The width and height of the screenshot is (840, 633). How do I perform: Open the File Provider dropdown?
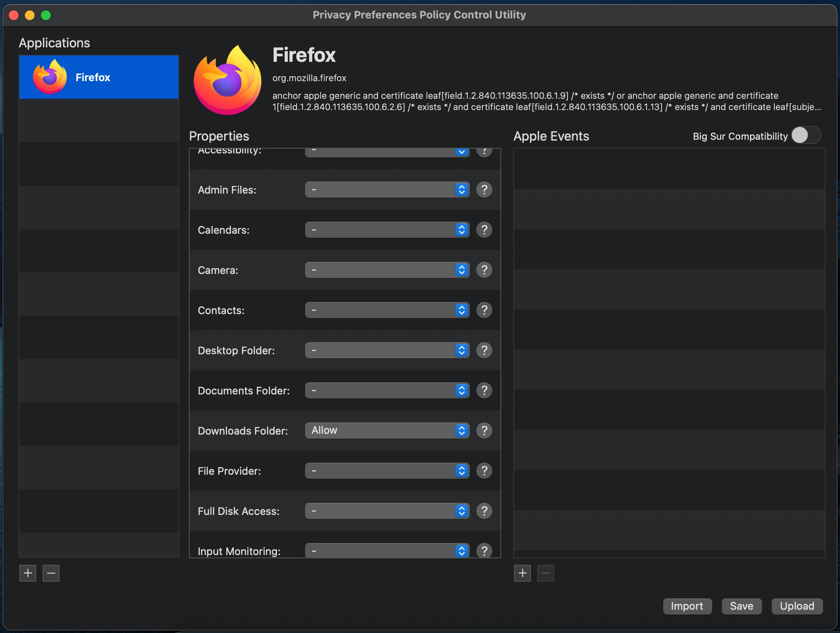click(387, 471)
